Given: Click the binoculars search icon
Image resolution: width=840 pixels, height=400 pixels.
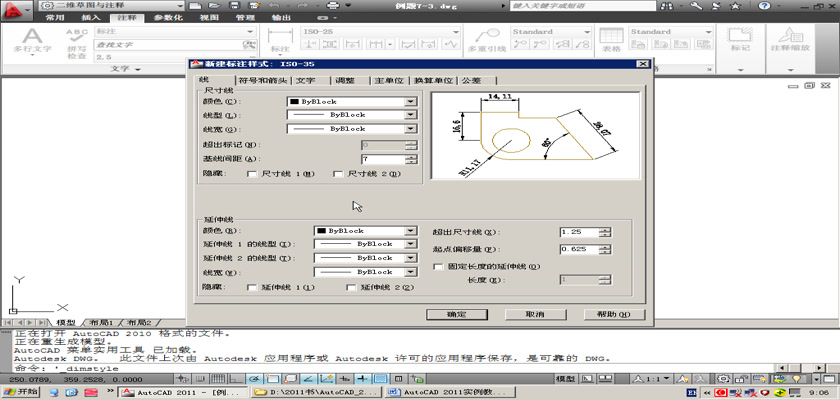Looking at the screenshot, I should tap(667, 6).
